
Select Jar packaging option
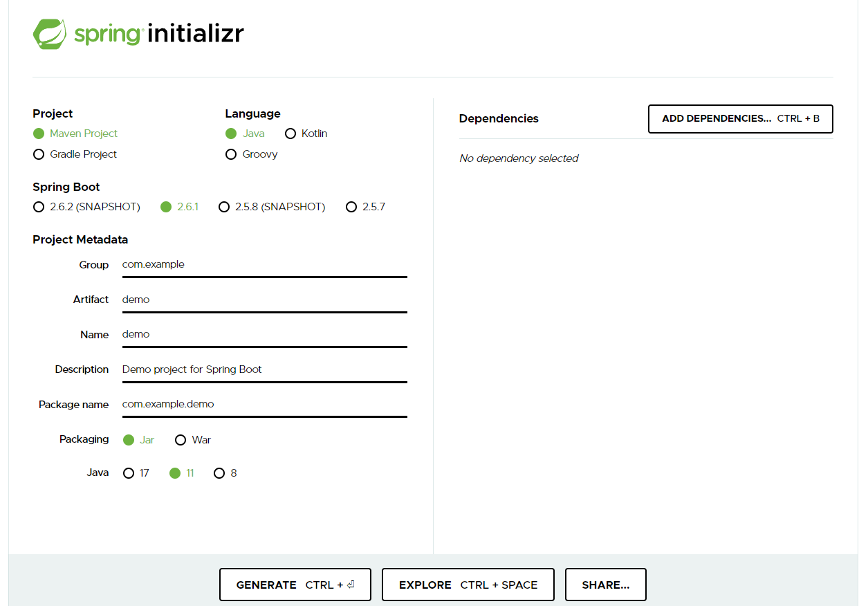point(139,440)
